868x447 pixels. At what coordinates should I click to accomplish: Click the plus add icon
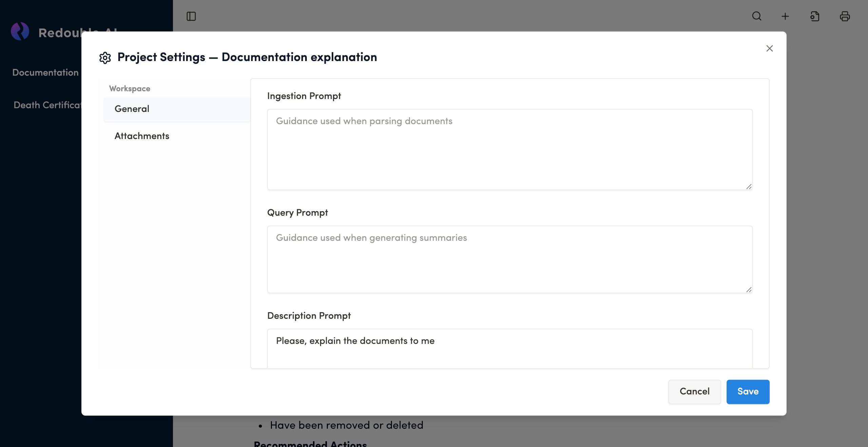[785, 16]
